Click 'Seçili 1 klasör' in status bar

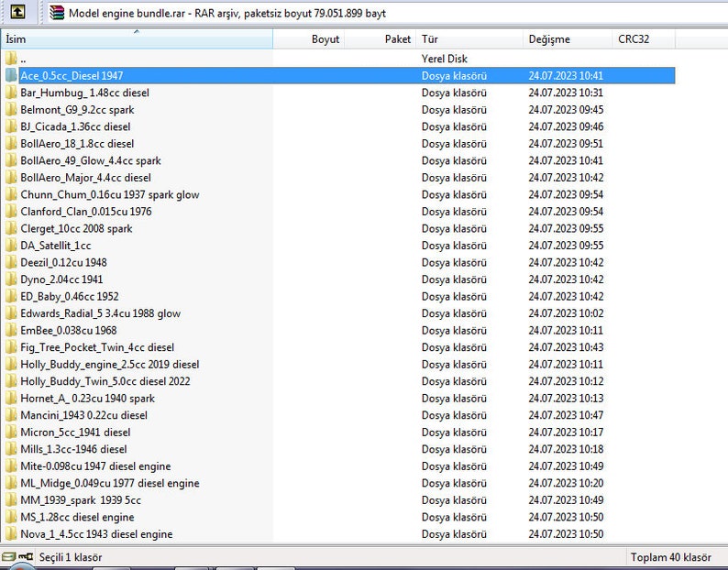pyautogui.click(x=71, y=557)
